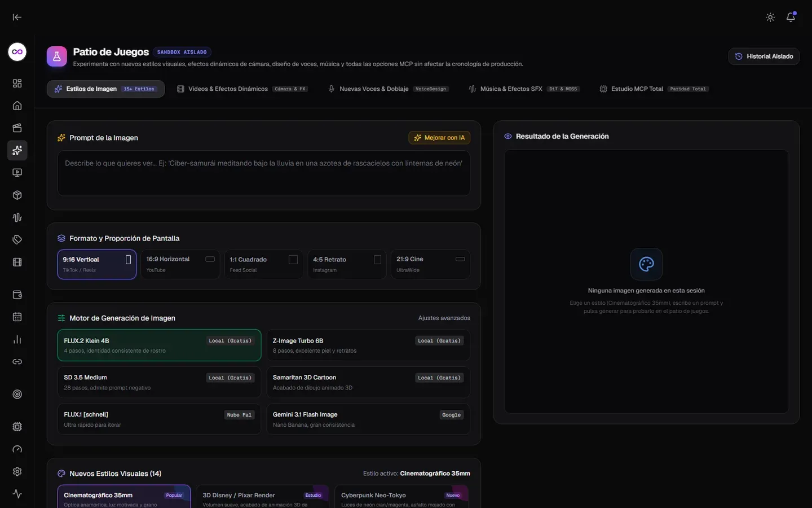Select the FLUX.1 [schnell] engine

click(x=159, y=419)
